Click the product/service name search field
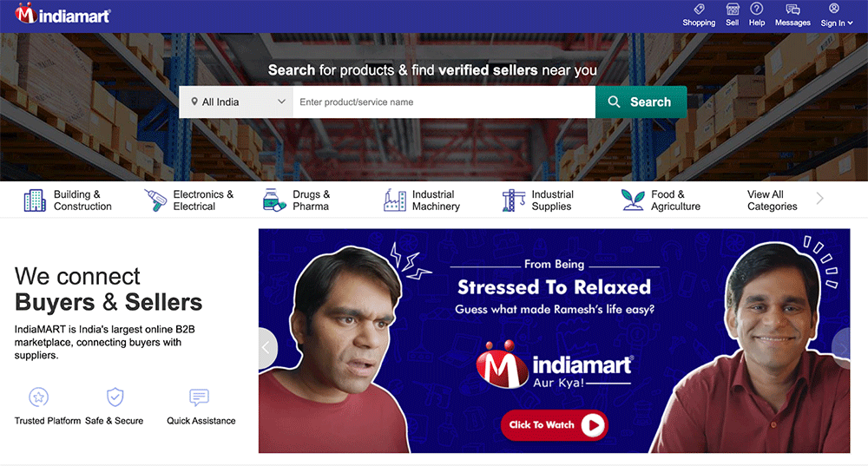This screenshot has height=466, width=868. point(444,102)
